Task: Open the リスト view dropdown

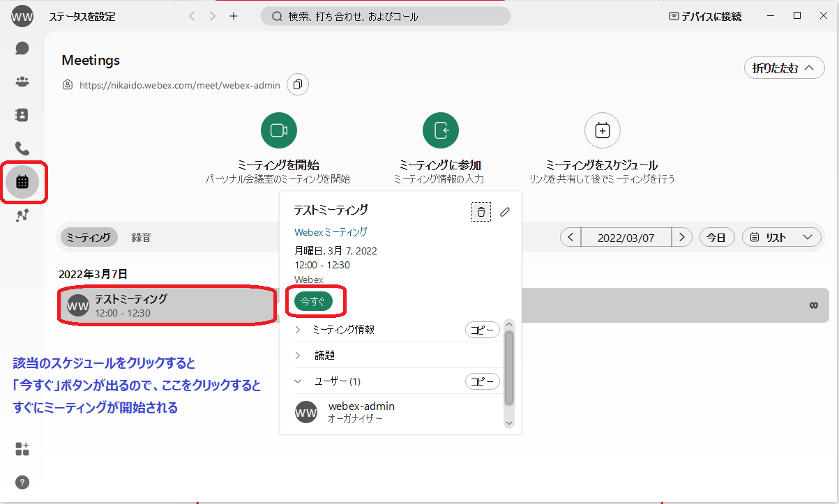Action: point(782,238)
